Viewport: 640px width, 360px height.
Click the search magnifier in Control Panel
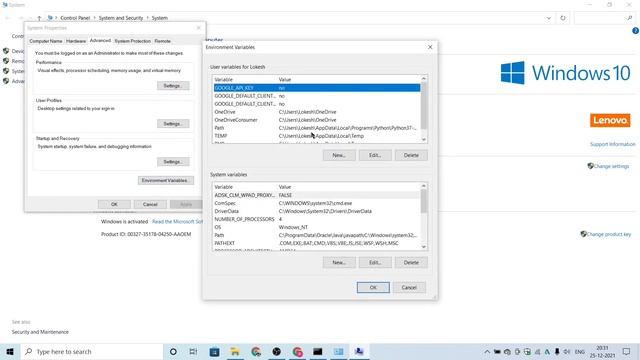pos(629,18)
